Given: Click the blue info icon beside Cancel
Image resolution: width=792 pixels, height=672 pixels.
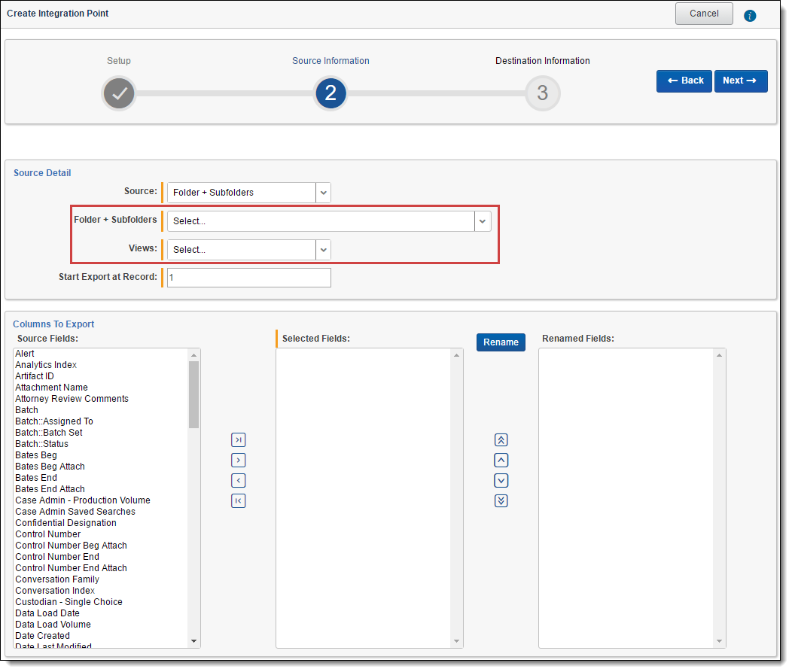Looking at the screenshot, I should (749, 15).
